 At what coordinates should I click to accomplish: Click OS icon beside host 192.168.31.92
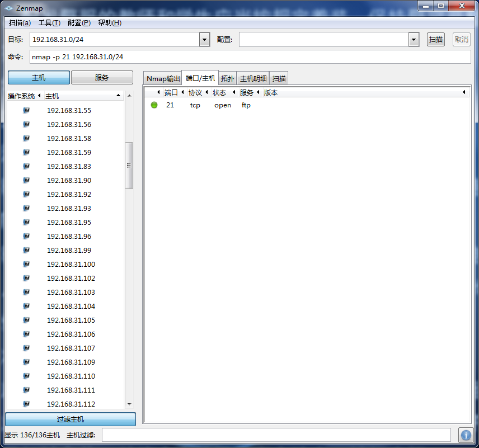(26, 194)
